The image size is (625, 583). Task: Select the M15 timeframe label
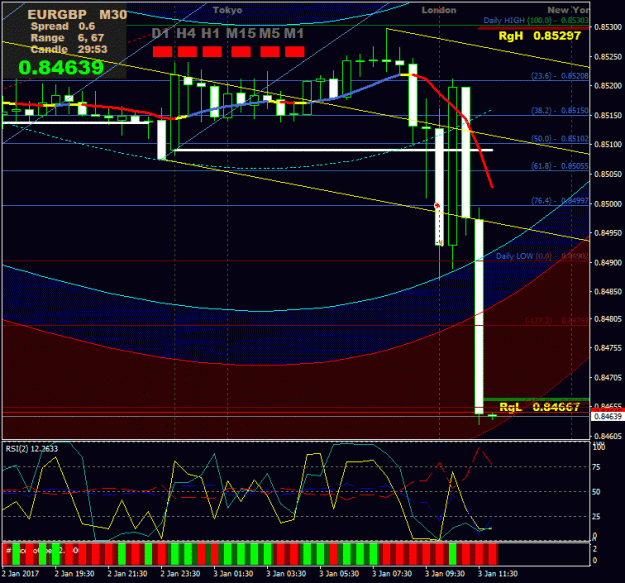click(241, 33)
